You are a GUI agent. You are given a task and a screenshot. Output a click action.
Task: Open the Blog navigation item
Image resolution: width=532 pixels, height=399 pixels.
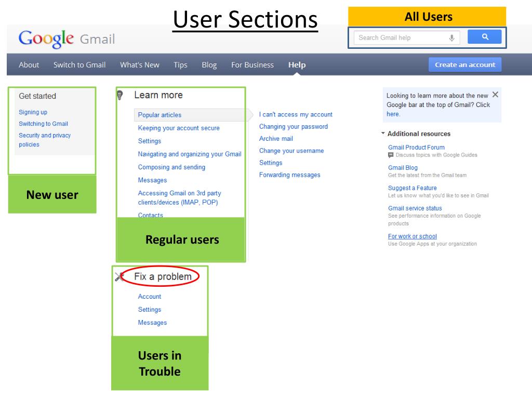point(209,65)
